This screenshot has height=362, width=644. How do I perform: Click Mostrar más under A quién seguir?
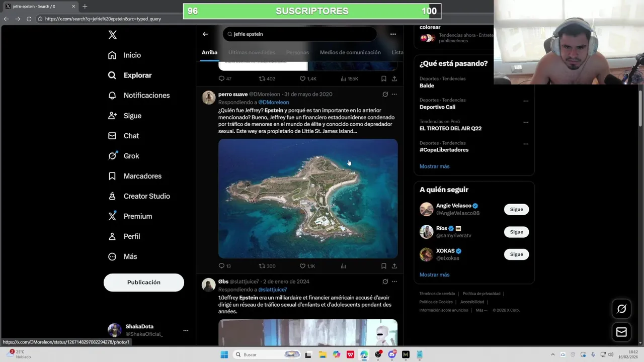(x=435, y=275)
